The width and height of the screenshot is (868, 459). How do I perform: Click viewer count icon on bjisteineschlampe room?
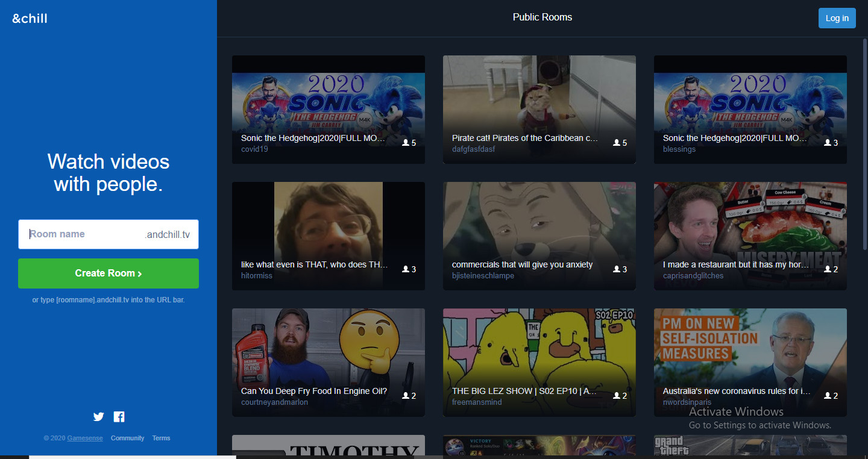[617, 269]
